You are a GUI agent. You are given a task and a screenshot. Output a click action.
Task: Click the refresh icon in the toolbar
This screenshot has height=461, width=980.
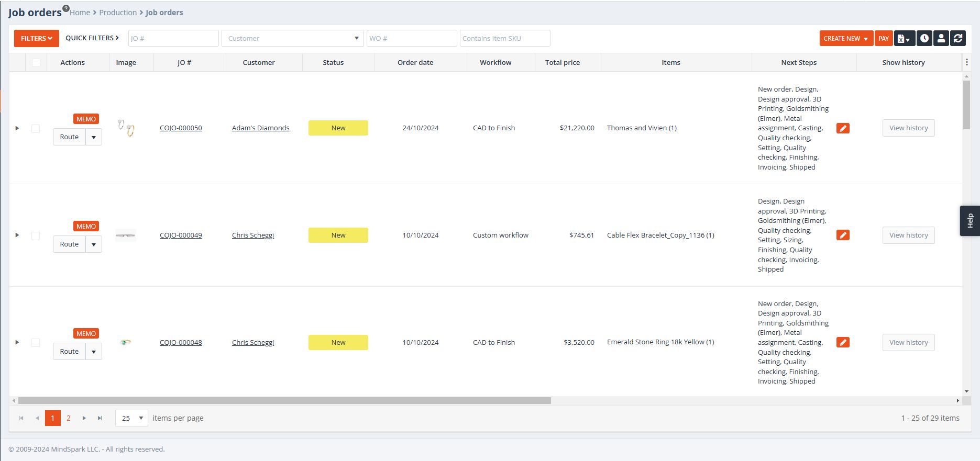[x=958, y=38]
